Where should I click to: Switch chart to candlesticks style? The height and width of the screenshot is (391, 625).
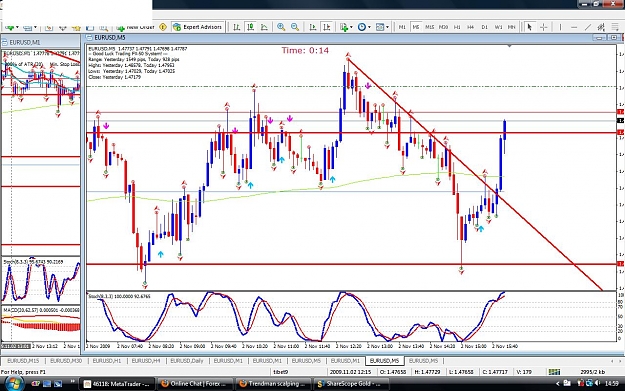250,27
